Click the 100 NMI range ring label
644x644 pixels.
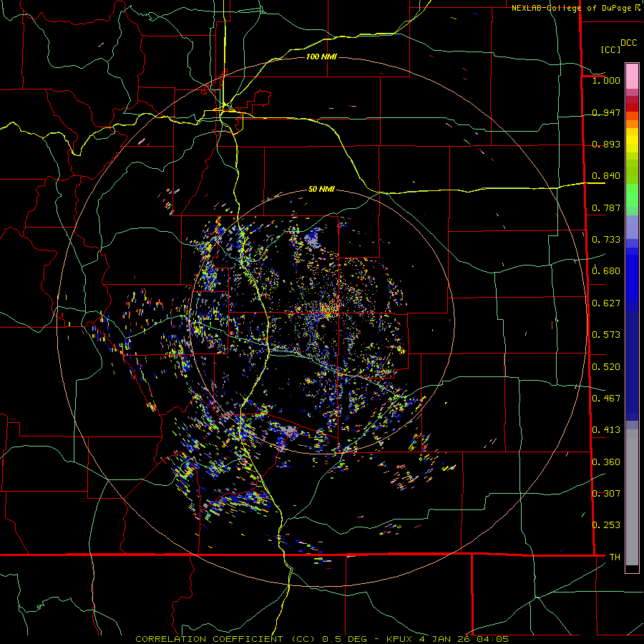(321, 57)
